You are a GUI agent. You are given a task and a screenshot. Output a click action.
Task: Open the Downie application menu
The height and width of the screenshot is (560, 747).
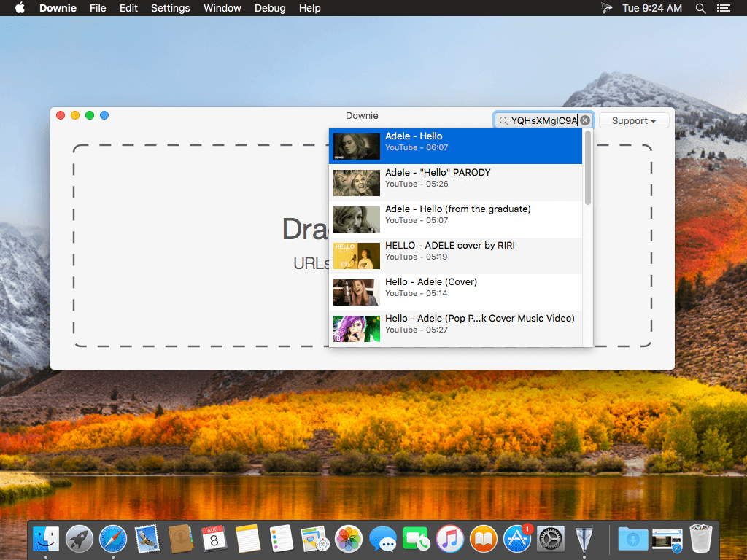(x=58, y=8)
